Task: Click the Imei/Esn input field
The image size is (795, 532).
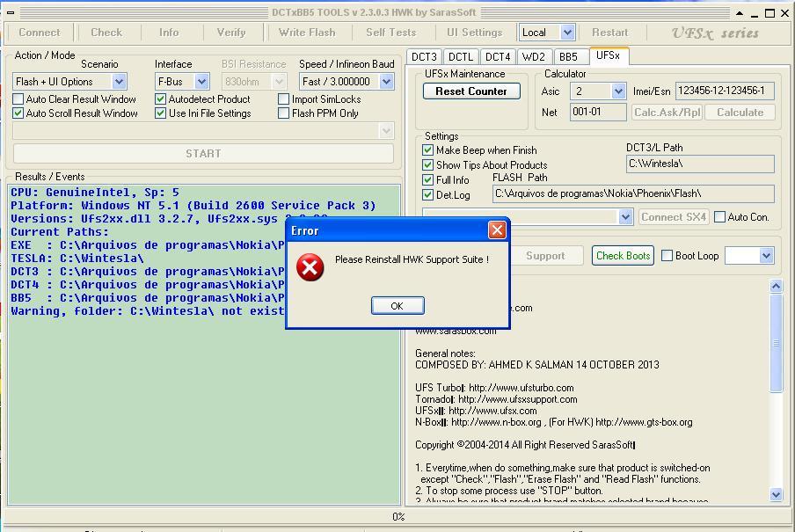Action: pyautogui.click(x=725, y=91)
